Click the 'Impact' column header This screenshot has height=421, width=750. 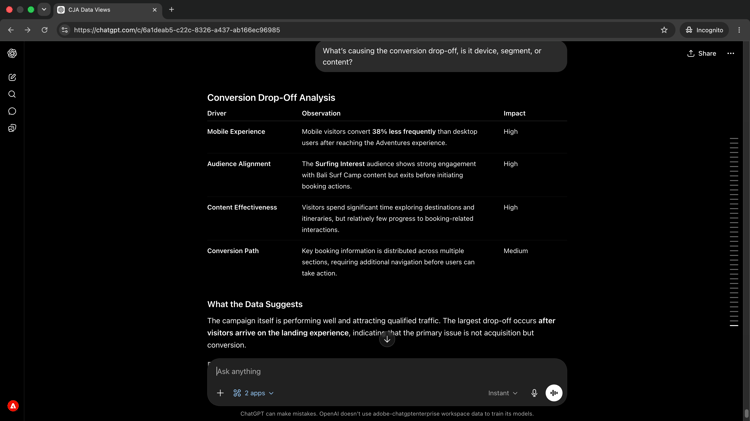point(514,113)
